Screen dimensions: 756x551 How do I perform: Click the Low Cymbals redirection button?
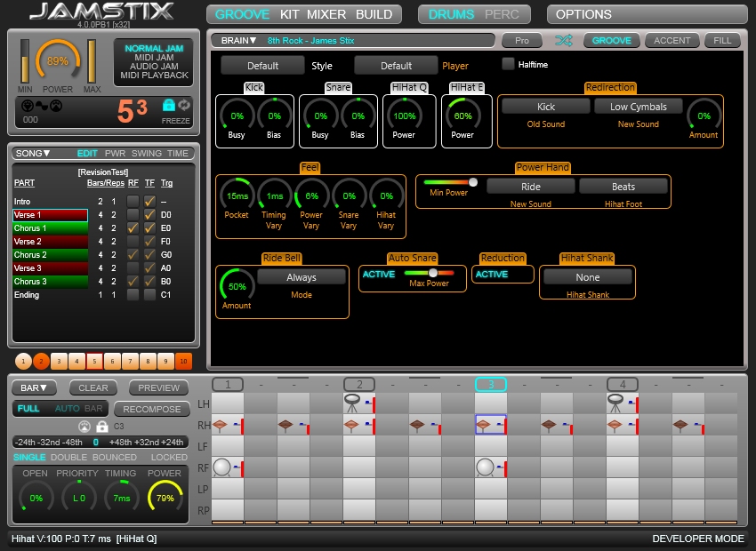638,107
